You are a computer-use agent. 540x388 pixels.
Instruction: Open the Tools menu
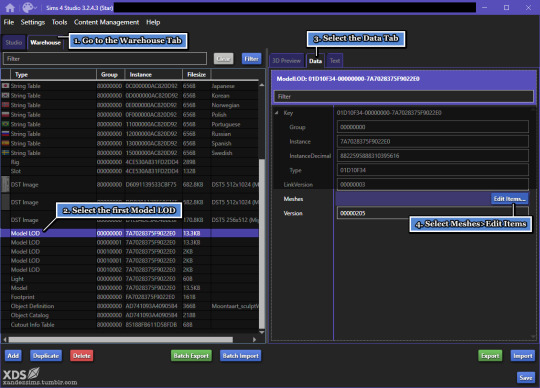(59, 22)
